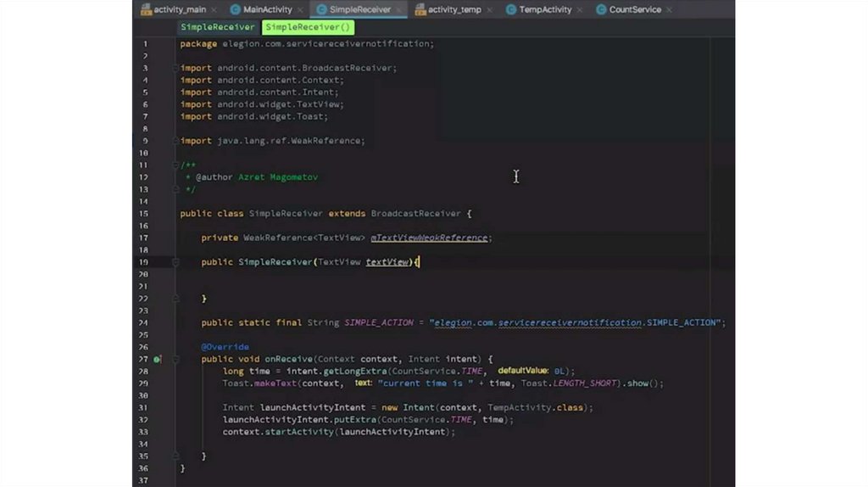868x487 pixels.
Task: Close the MainActivity editor tab
Action: (x=303, y=10)
